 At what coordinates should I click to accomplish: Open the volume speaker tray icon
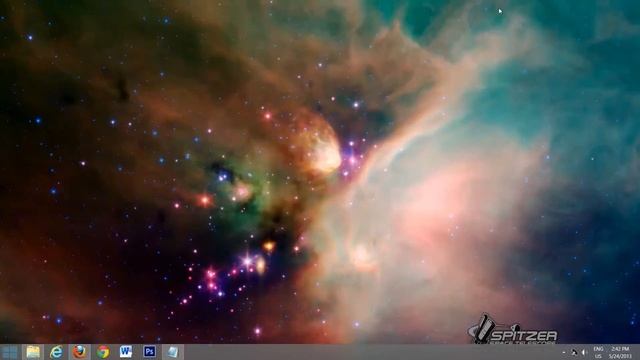click(x=584, y=352)
